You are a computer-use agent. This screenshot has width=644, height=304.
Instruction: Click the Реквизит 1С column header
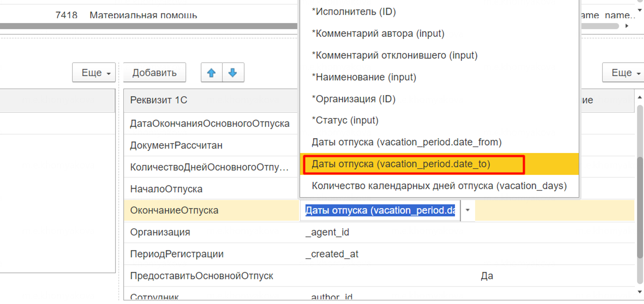[x=158, y=100]
